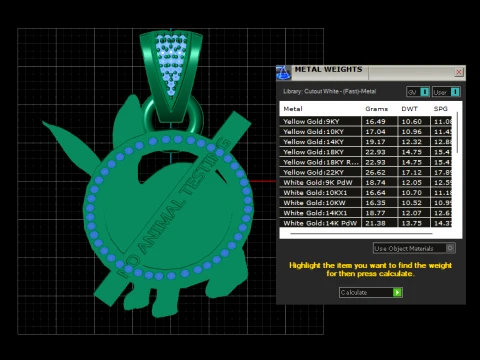The width and height of the screenshot is (480, 360).
Task: Click the gear icon beside Use Object Materials
Action: point(450,248)
